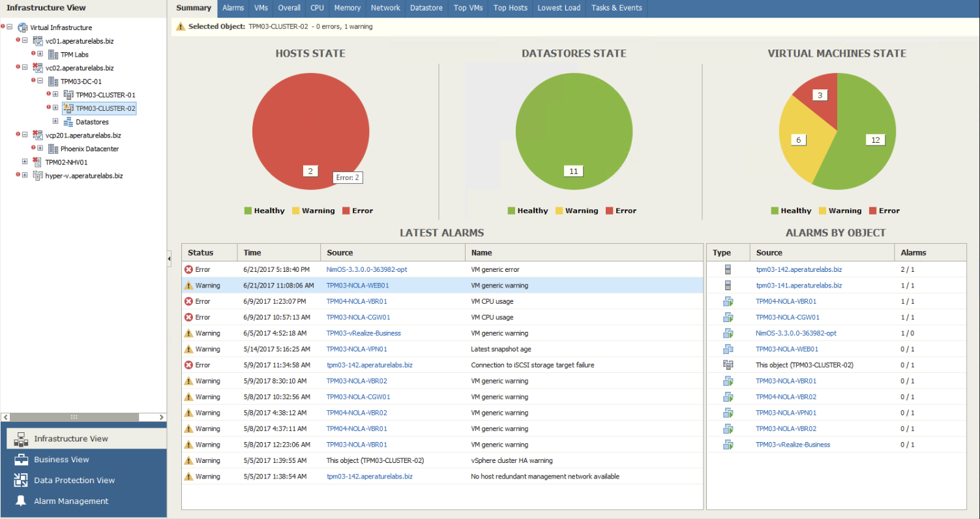The width and height of the screenshot is (980, 519).
Task: Click host icon beside tpm03-142.aperaturelabs.biz in Alarms by Object
Action: [728, 269]
